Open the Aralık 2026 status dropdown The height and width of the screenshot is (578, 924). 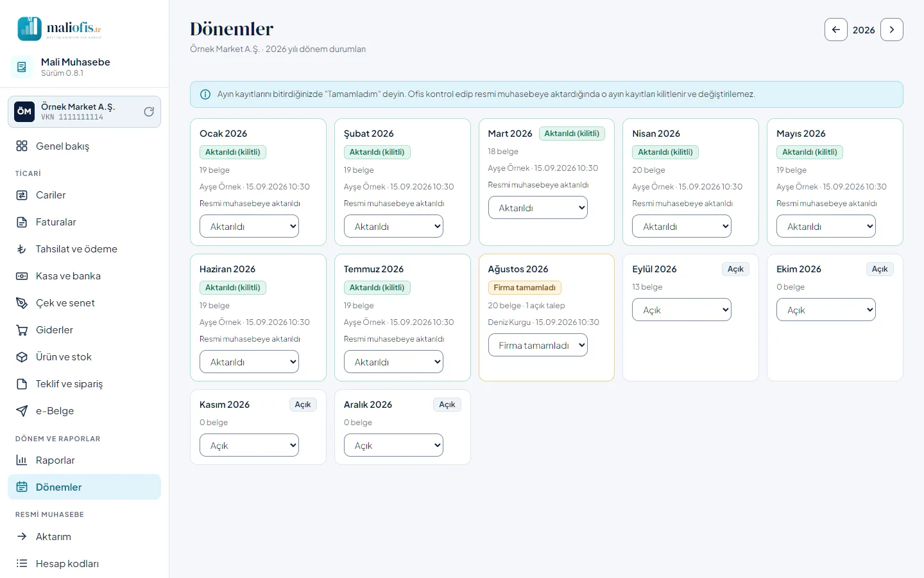tap(393, 445)
